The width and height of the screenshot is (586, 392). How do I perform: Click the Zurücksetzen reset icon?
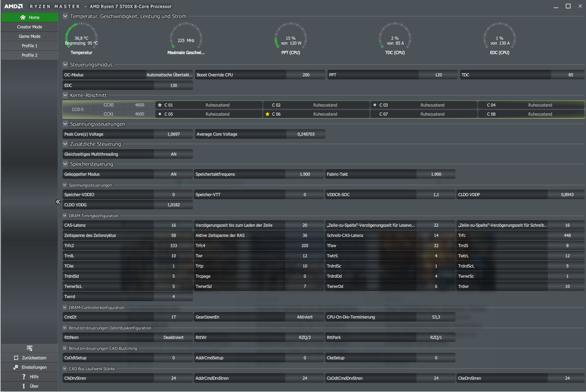pos(16,358)
